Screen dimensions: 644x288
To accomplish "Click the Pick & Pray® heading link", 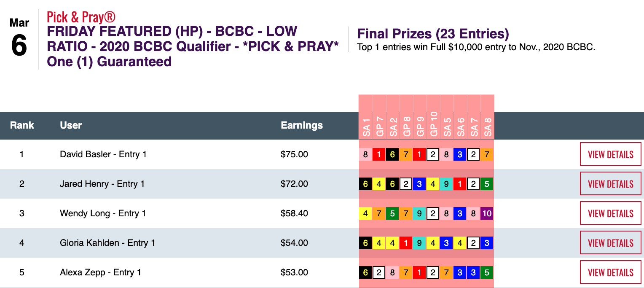I will pyautogui.click(x=81, y=17).
